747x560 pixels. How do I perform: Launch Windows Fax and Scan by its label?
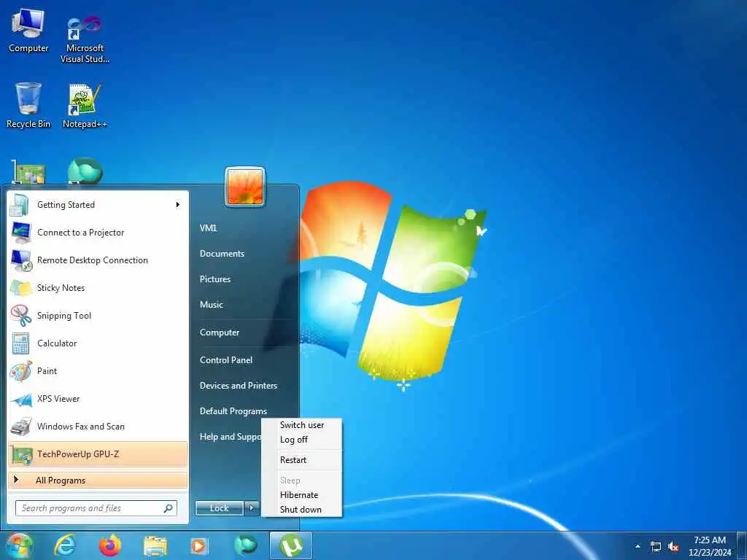click(x=80, y=426)
